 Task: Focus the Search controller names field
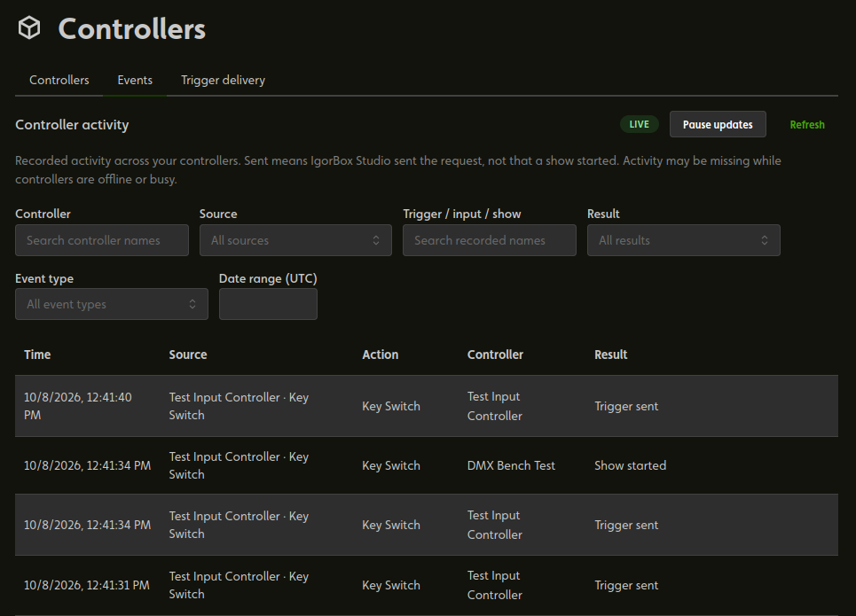(102, 240)
